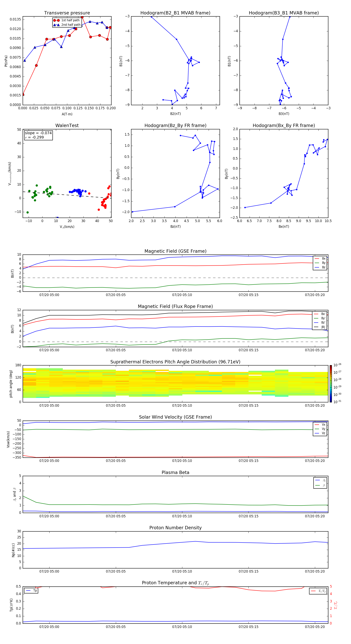The width and height of the screenshot is (351, 644).
Task: Select Vx in the solar wind velocity legend
Action: tap(320, 425)
